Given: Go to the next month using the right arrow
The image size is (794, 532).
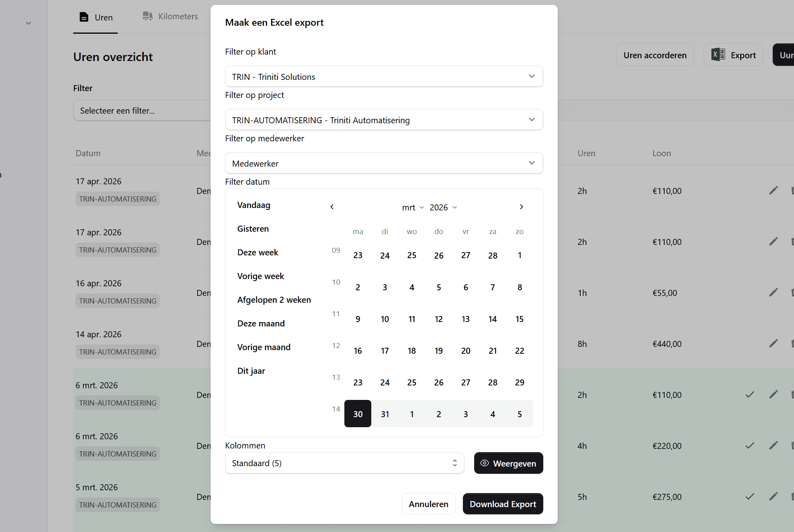Looking at the screenshot, I should coord(521,207).
